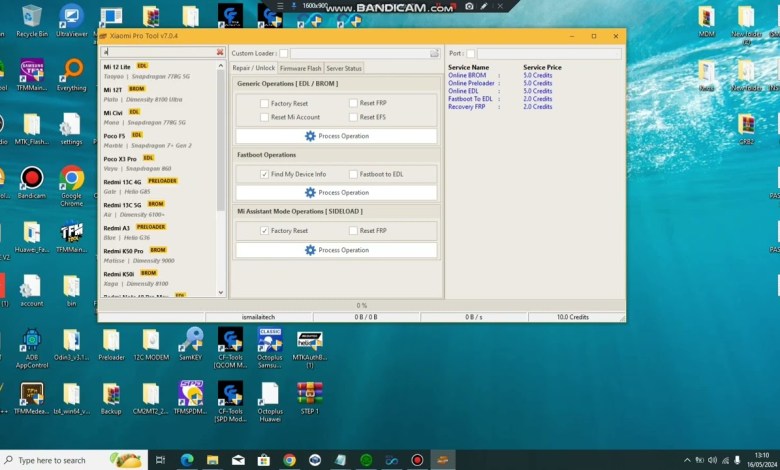Click device list scroll up arrow
780x470 pixels.
(221, 66)
